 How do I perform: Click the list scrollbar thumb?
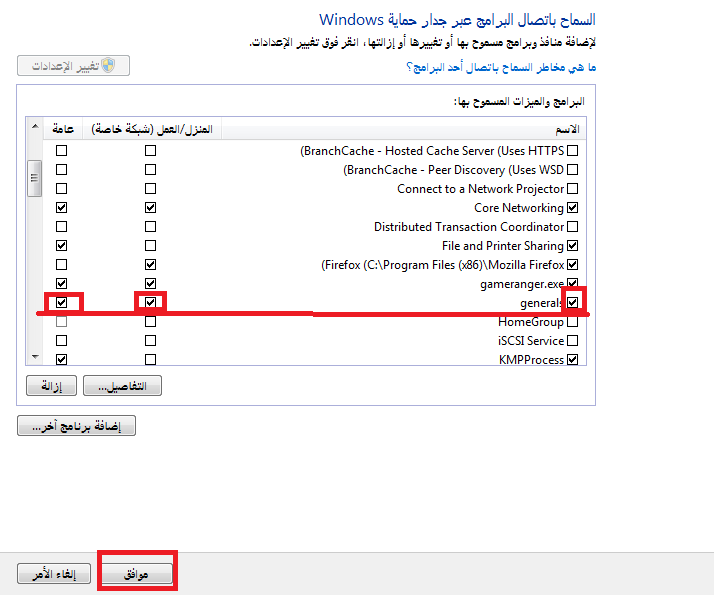tap(35, 178)
